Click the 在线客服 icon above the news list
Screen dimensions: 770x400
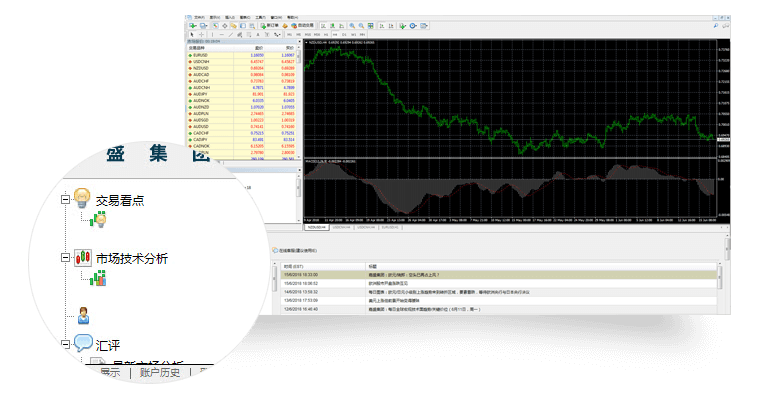(277, 250)
